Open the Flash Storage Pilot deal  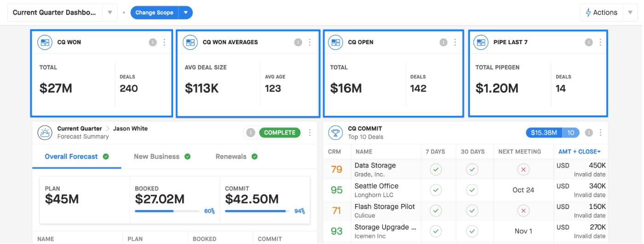pyautogui.click(x=466, y=210)
